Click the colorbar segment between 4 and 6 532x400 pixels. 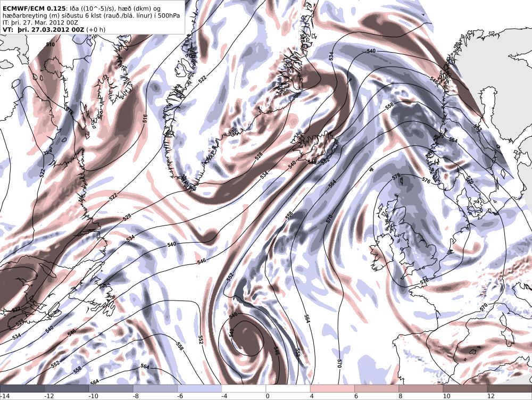tap(332, 388)
